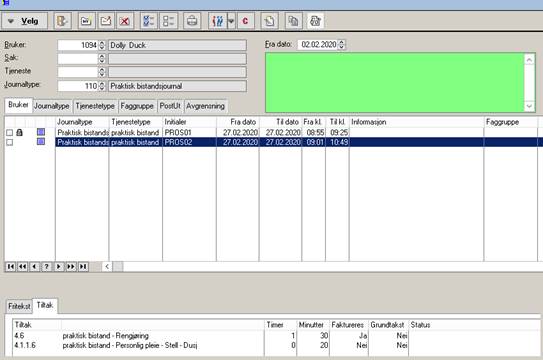The image size is (543, 360).
Task: Click the Bruker stepper arrows
Action: (x=102, y=45)
